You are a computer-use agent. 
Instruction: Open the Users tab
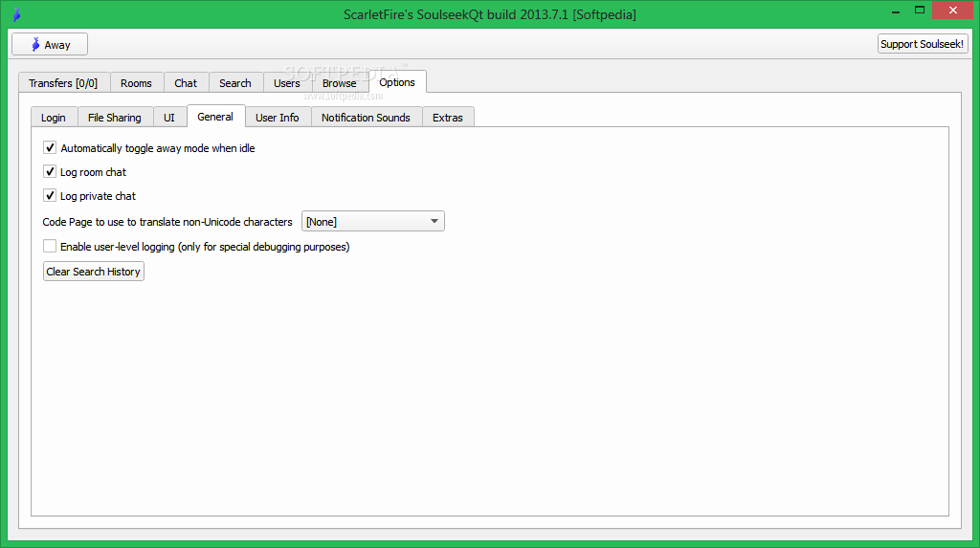tap(287, 83)
